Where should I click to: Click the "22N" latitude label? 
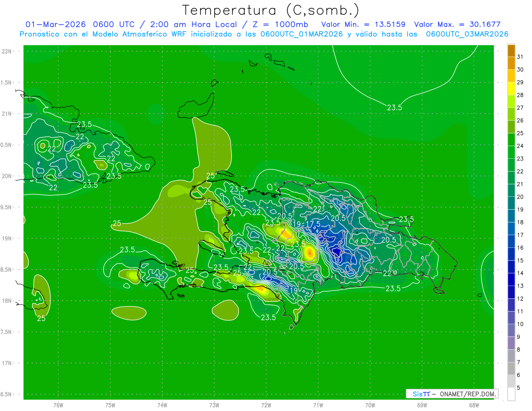click(7, 51)
